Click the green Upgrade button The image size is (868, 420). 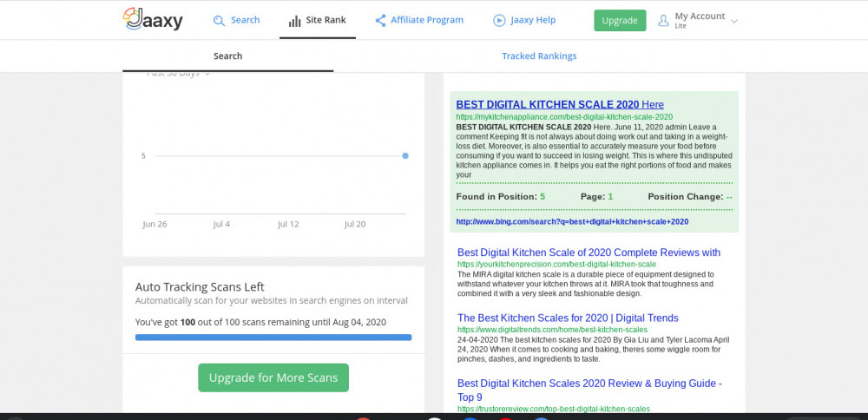620,21
